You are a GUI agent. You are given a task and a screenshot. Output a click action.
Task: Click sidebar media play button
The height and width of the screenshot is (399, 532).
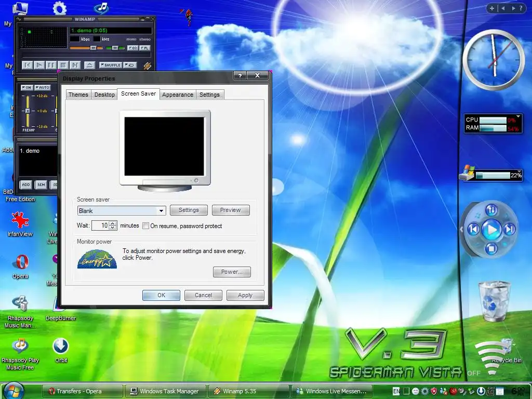491,230
